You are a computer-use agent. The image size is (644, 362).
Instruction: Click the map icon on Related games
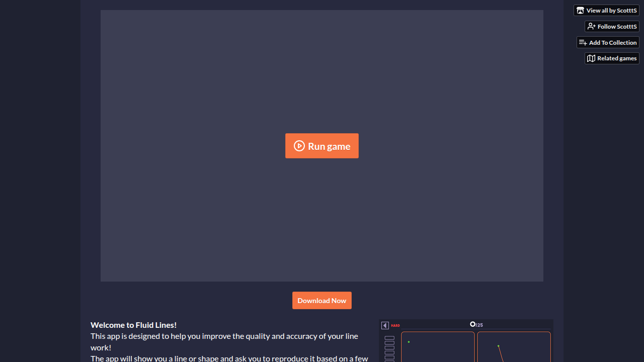pyautogui.click(x=591, y=58)
